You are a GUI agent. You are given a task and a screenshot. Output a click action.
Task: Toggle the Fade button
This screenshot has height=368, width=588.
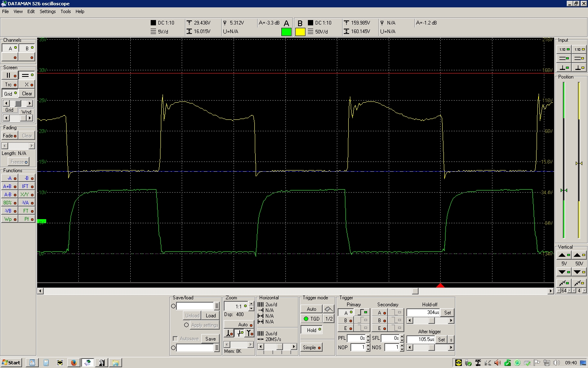tap(10, 136)
